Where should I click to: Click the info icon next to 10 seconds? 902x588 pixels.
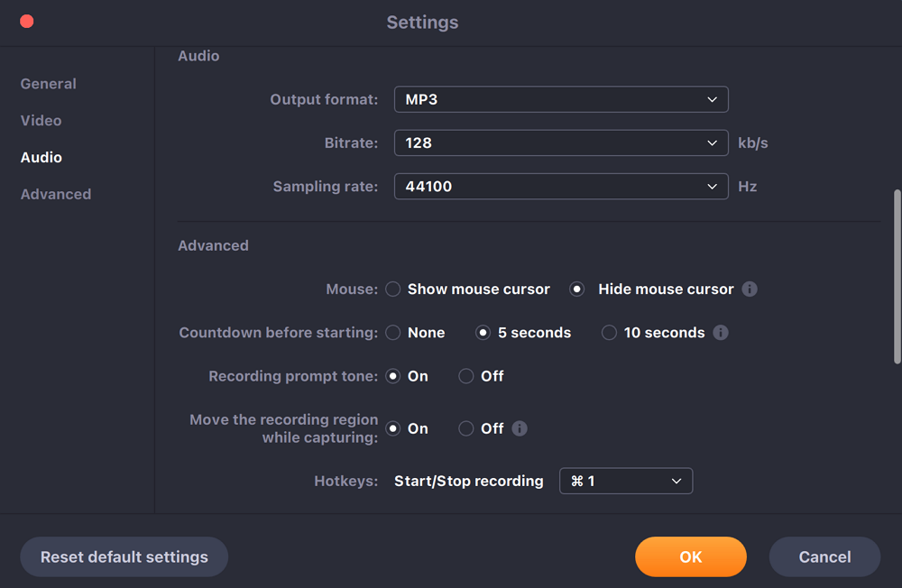pyautogui.click(x=721, y=333)
